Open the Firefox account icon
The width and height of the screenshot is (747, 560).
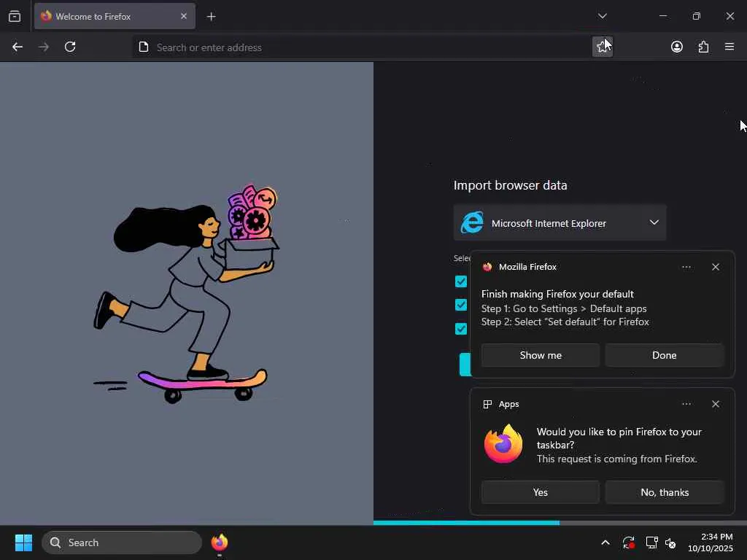click(x=676, y=47)
